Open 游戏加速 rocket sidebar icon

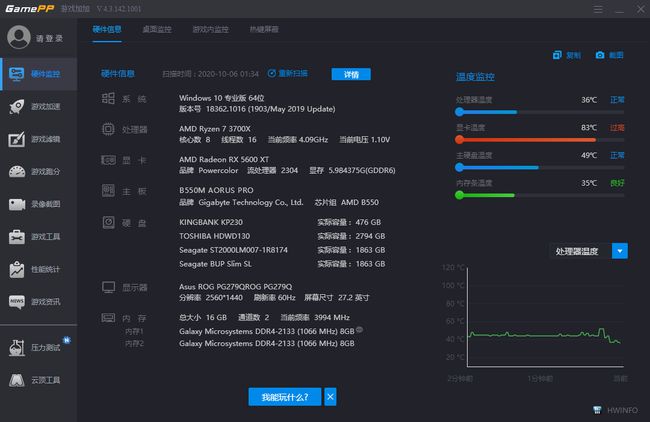17,107
